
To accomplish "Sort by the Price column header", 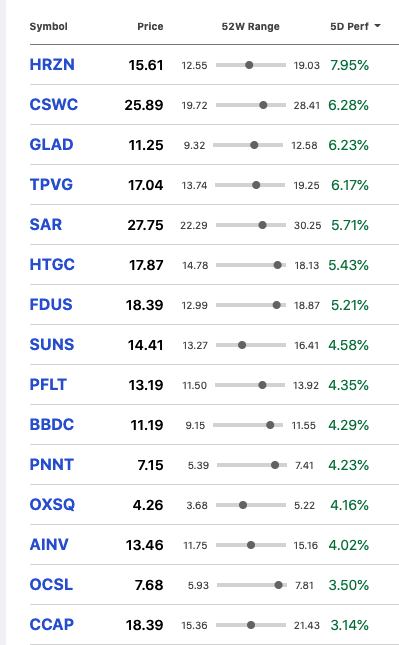I will [x=150, y=26].
